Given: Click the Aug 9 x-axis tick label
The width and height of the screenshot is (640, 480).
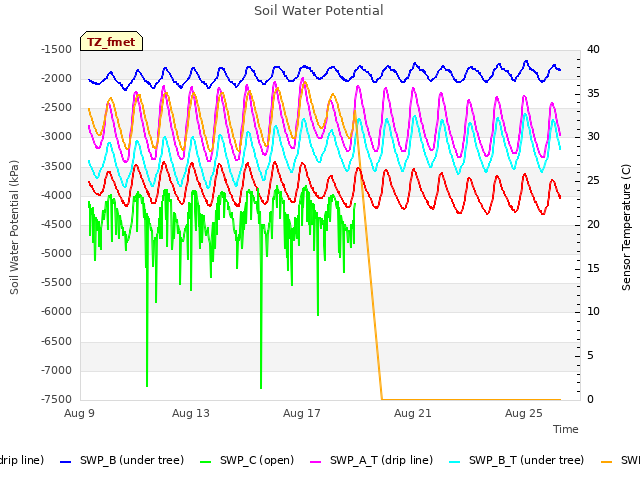Looking at the screenshot, I should pos(79,413).
